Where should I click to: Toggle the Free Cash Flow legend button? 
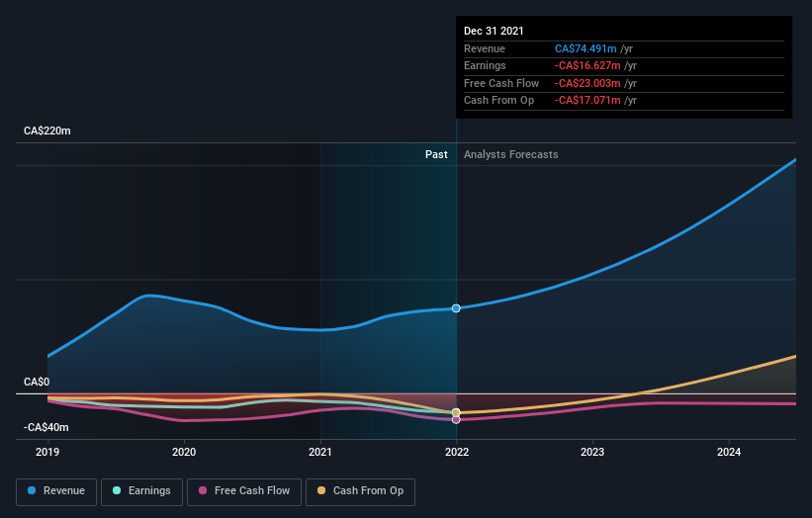pos(244,491)
